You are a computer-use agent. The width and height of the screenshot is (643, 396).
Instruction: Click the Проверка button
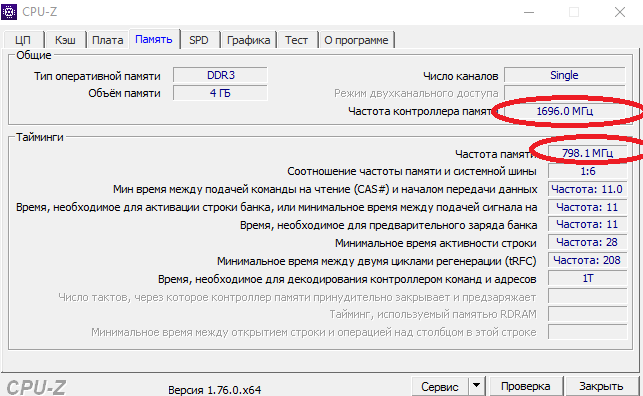tap(525, 387)
